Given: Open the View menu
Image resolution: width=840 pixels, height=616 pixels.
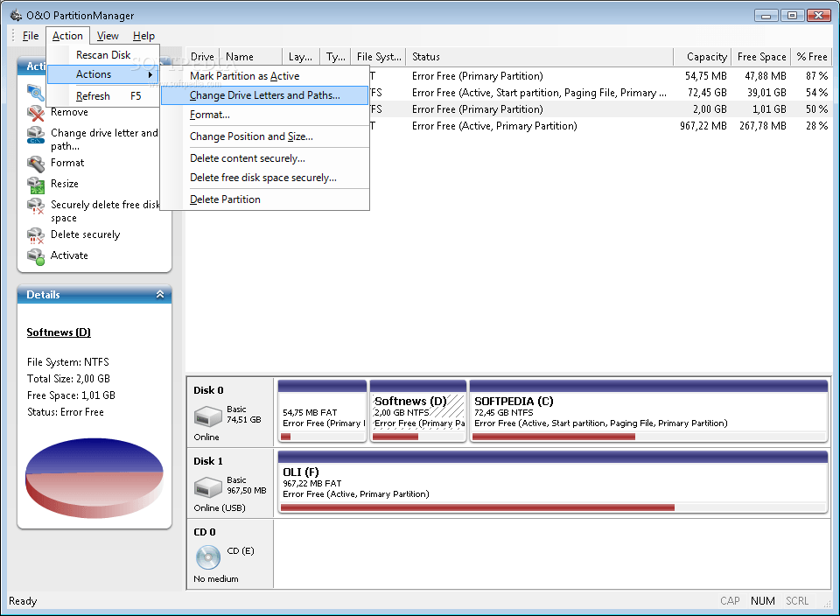Looking at the screenshot, I should tap(108, 36).
